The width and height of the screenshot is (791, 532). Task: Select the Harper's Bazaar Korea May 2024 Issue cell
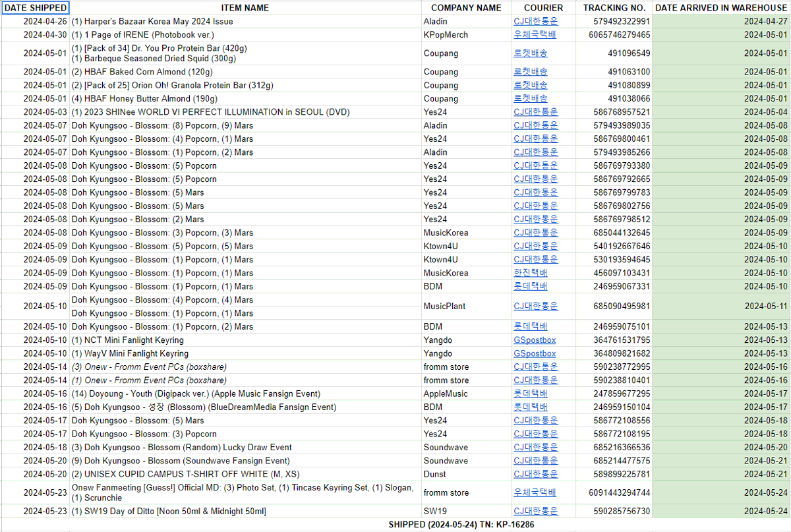click(245, 21)
